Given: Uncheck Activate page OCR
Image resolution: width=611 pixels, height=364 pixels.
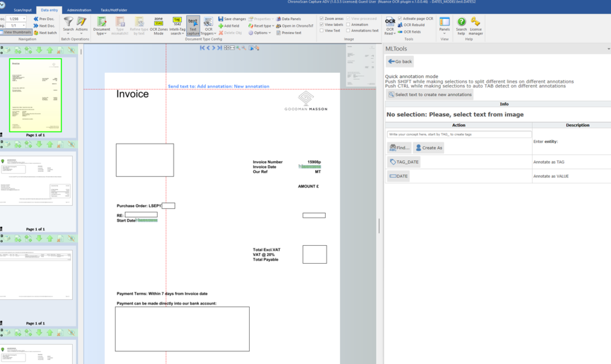Looking at the screenshot, I should (400, 19).
